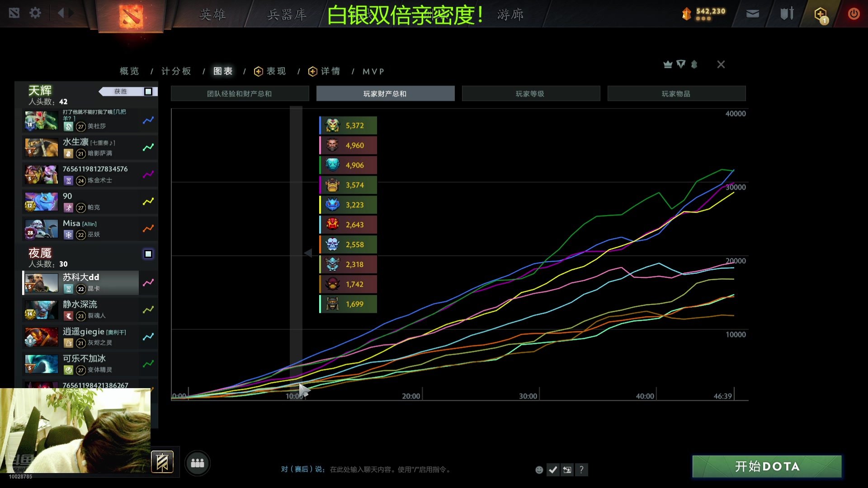
Task: Toggle 帕克 player 90 graph line
Action: click(148, 202)
